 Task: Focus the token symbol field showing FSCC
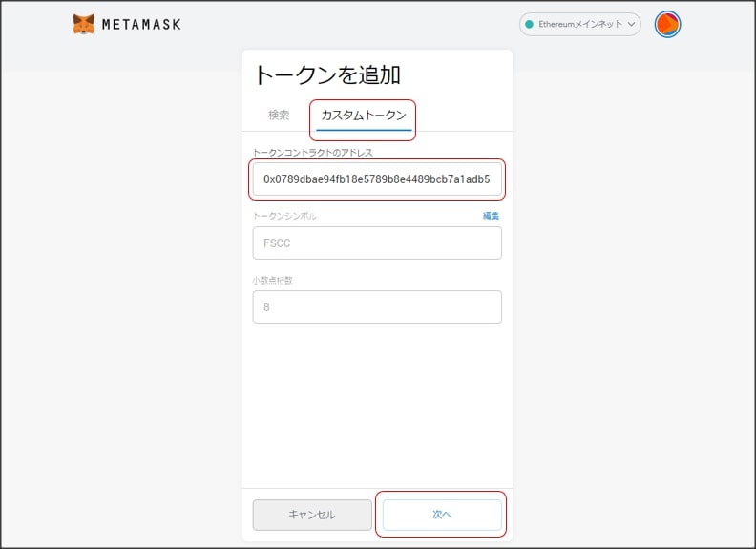tap(377, 243)
